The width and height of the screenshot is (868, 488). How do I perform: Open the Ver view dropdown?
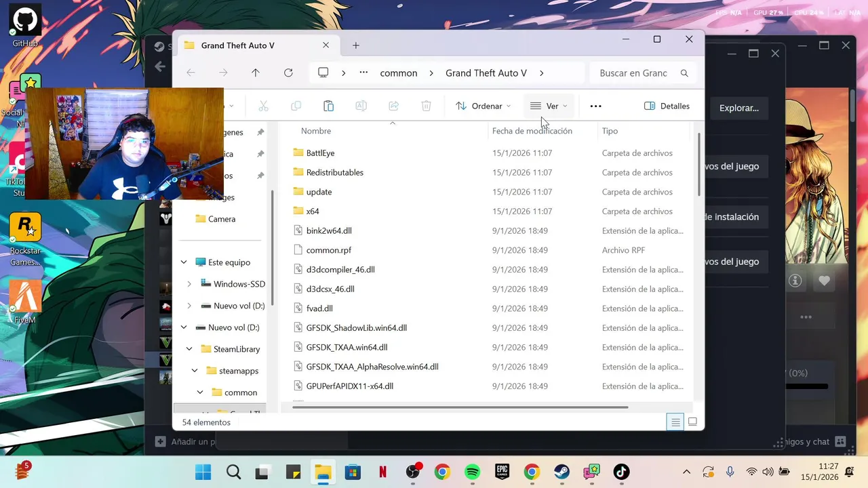point(549,106)
